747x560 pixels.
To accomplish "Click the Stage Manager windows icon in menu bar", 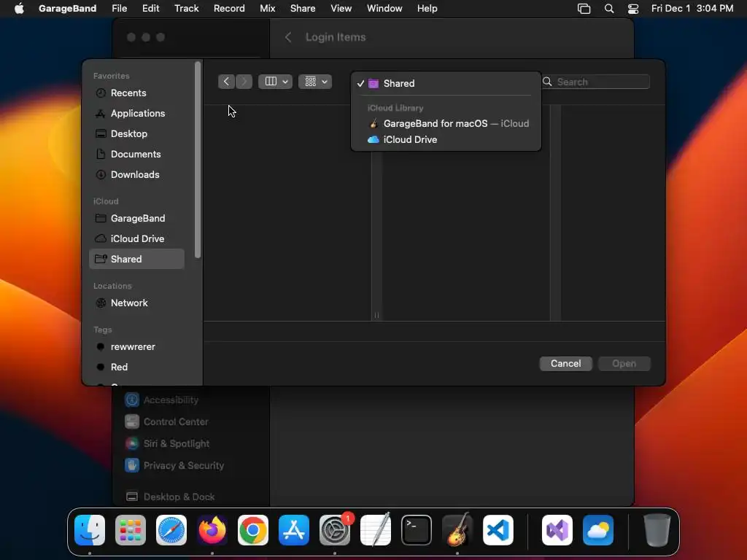I will tap(584, 8).
